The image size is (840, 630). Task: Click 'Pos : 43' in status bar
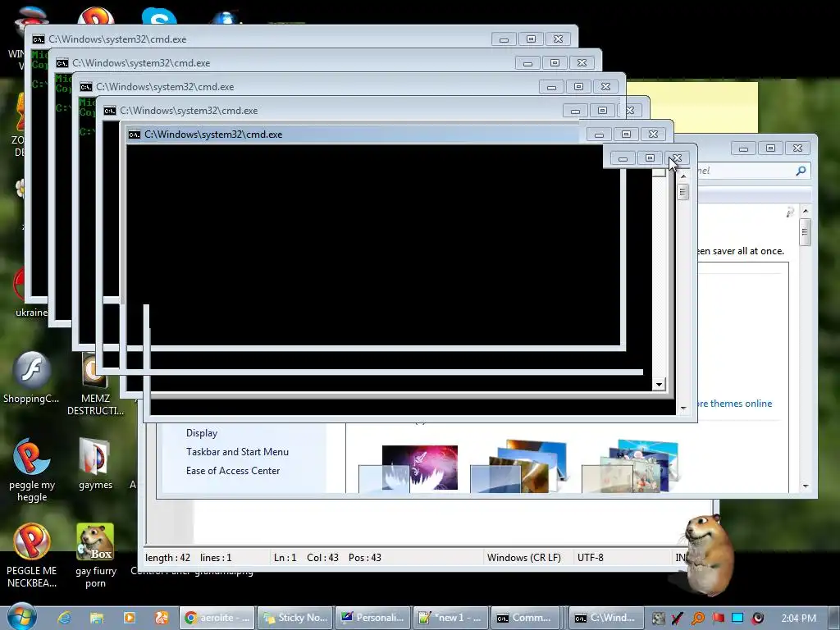coord(365,558)
